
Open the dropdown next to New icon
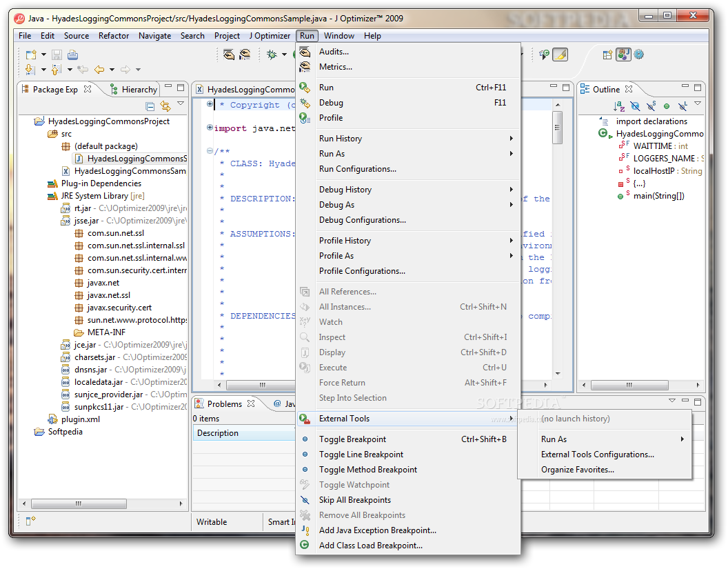(x=43, y=54)
